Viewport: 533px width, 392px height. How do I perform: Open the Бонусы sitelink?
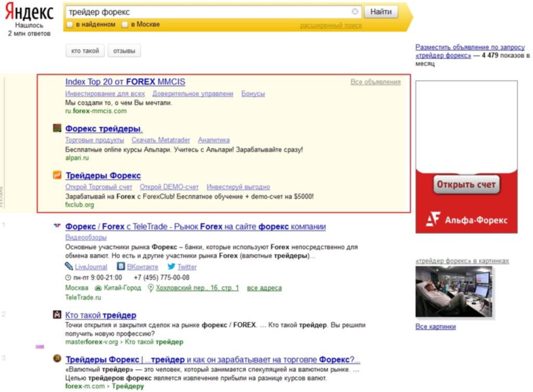pyautogui.click(x=253, y=94)
